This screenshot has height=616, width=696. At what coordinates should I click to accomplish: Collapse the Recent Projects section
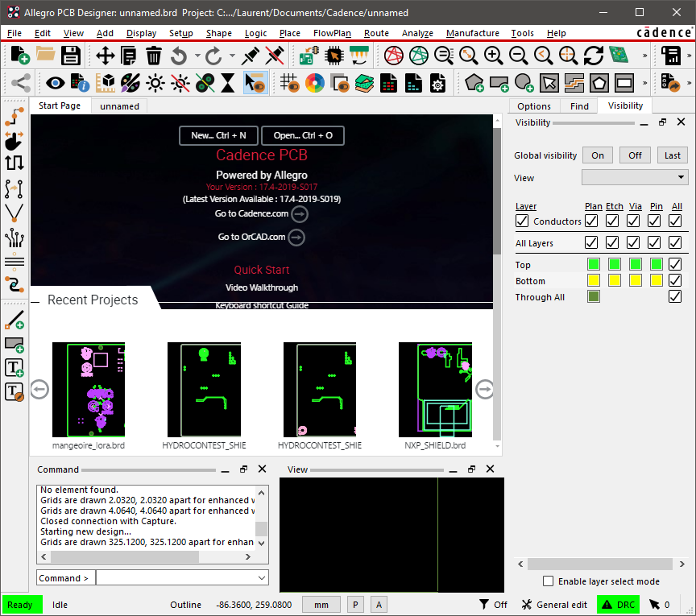35,302
